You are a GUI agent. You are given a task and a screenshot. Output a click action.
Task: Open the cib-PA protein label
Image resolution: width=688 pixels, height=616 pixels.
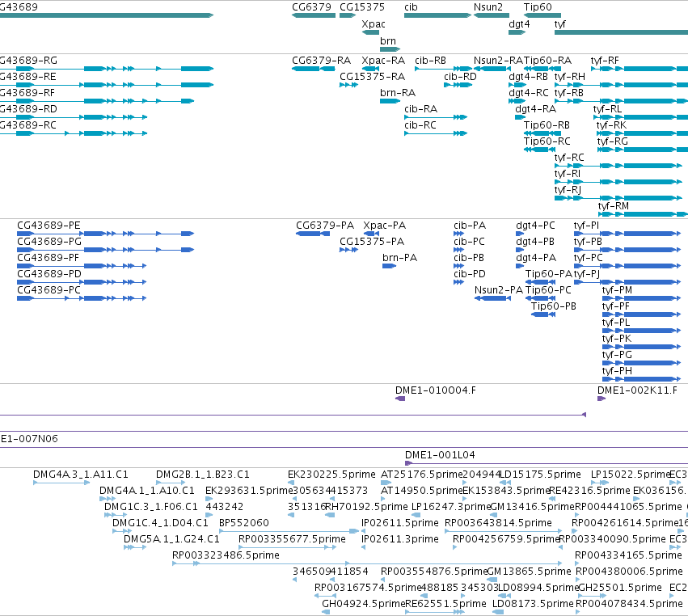[x=470, y=226]
